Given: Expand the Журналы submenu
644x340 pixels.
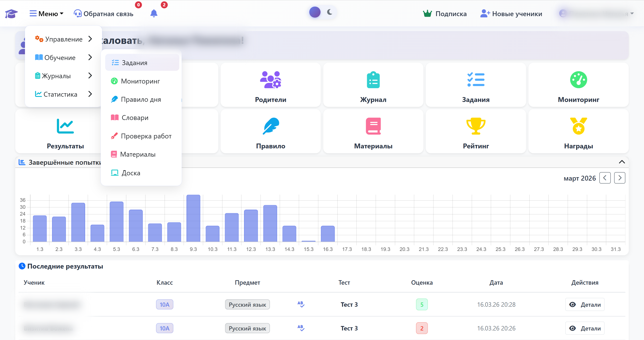Looking at the screenshot, I should (64, 76).
